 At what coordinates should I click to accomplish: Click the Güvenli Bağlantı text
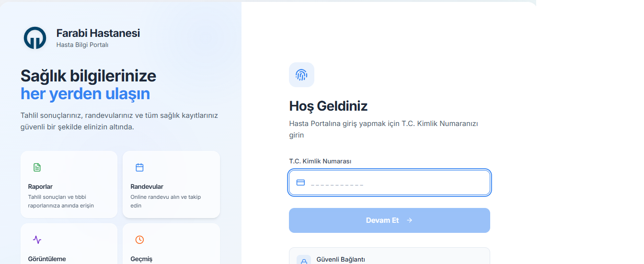(341, 259)
